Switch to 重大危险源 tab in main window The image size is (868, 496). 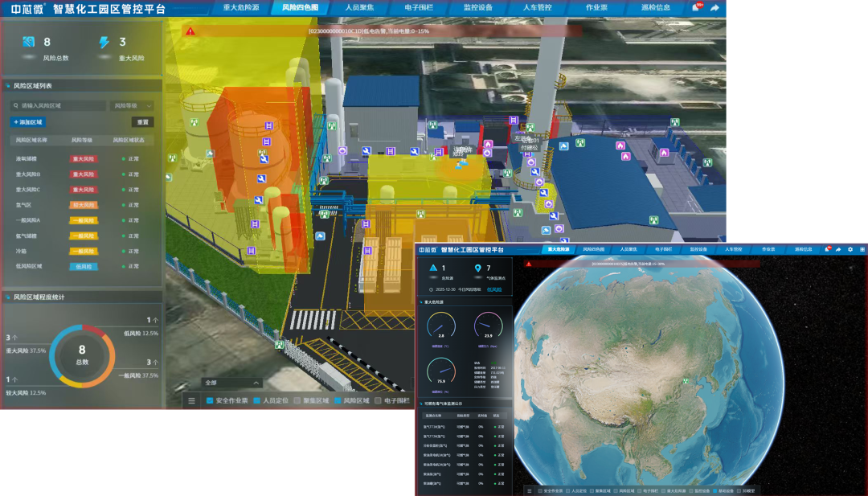(241, 8)
